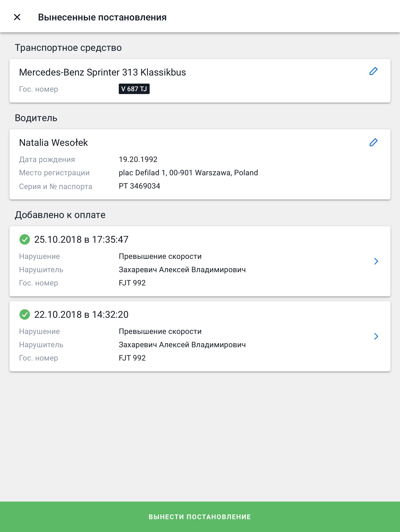Tap the first card's FJT 992 plate
This screenshot has height=532, width=400.
coord(132,283)
